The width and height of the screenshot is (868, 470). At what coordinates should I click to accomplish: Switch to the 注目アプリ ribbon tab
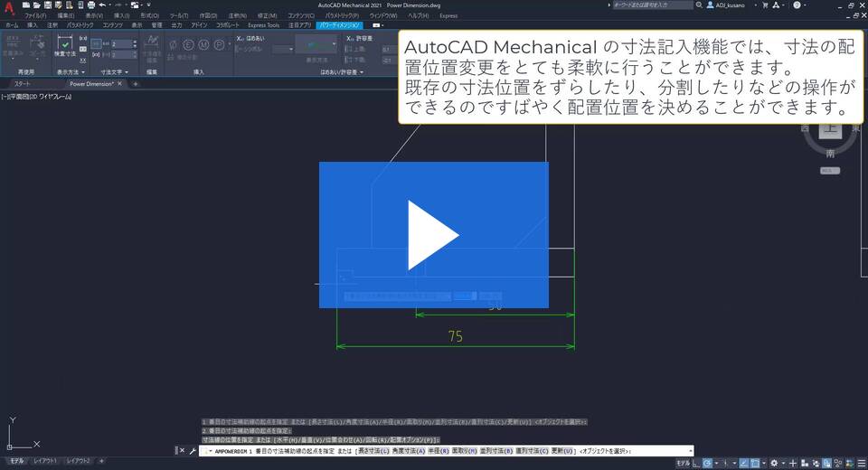click(x=299, y=25)
